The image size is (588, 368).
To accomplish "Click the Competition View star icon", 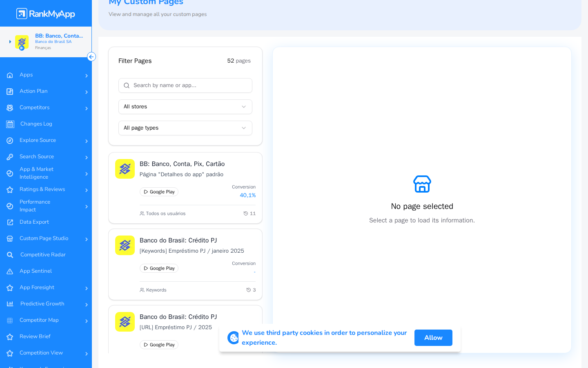I will pos(10,353).
